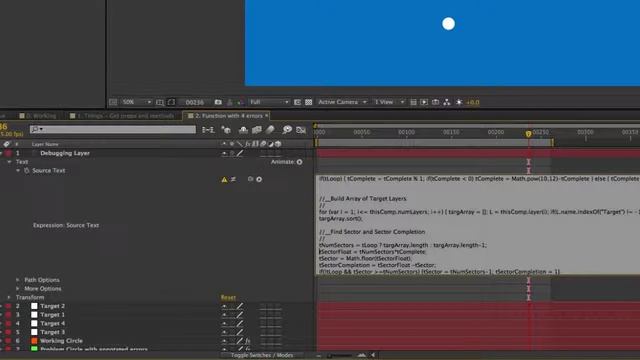Click the 00236 current time display
Image resolution: width=640 pixels, height=360 pixels.
195,102
